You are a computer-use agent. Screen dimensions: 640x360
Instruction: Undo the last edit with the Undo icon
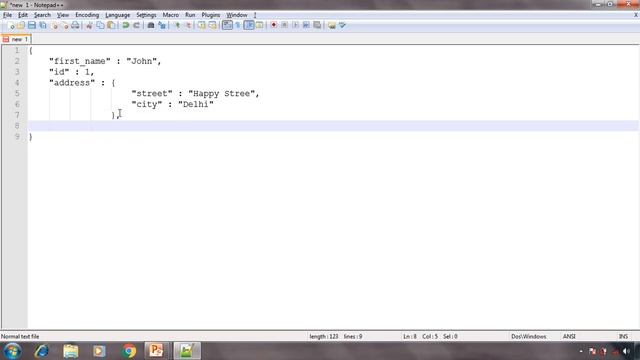pyautogui.click(x=126, y=25)
